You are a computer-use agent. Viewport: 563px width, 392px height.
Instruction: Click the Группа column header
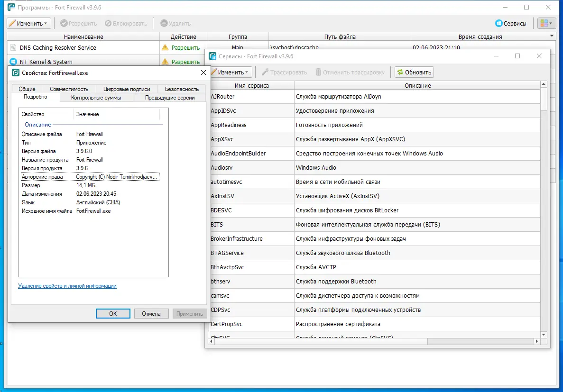click(x=238, y=36)
